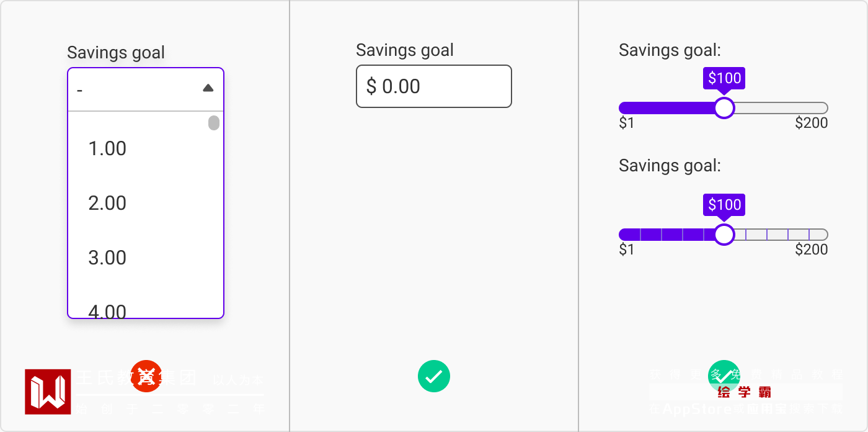Screen dimensions: 868x432
Task: Click the red Chinese watermark text at bottom right
Action: click(744, 392)
